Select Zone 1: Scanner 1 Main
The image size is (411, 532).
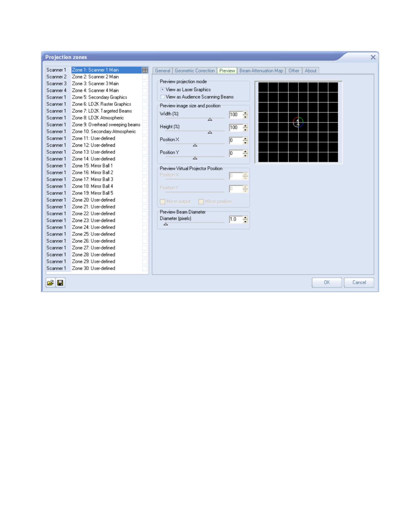click(106, 70)
